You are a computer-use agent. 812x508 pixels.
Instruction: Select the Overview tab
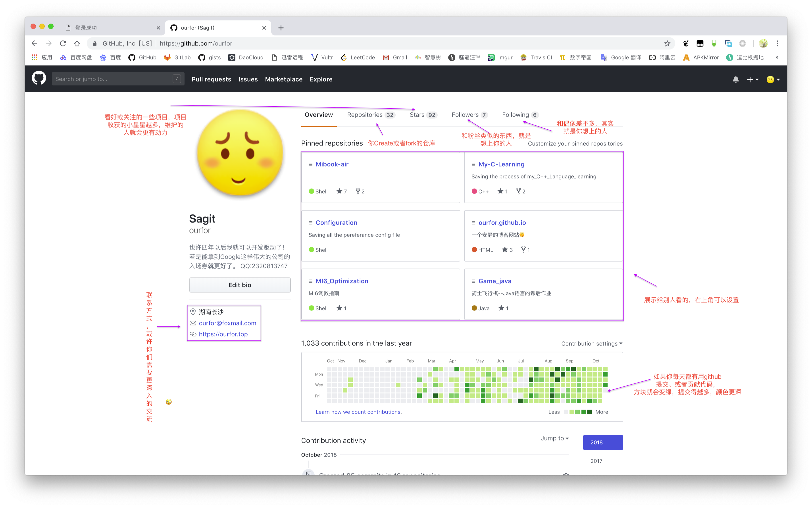[318, 114]
